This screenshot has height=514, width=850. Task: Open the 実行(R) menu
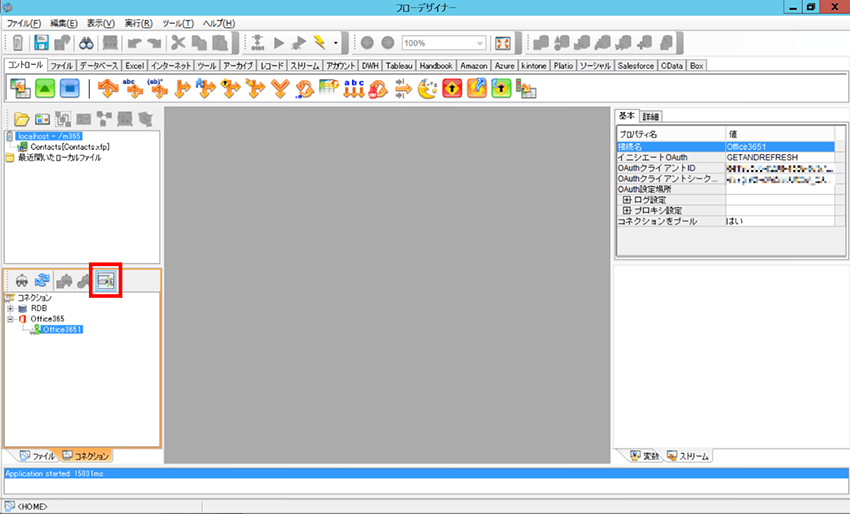[x=139, y=23]
